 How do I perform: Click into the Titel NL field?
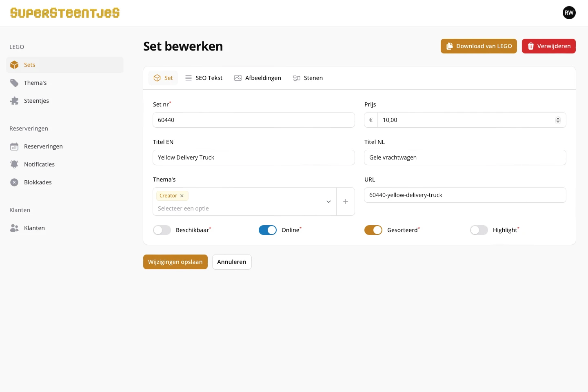[465, 157]
